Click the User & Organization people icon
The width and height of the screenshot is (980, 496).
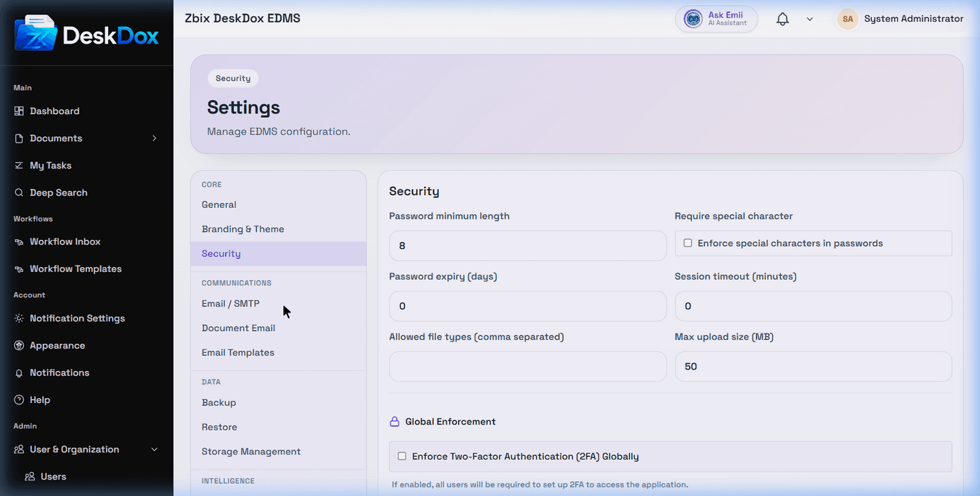click(19, 449)
